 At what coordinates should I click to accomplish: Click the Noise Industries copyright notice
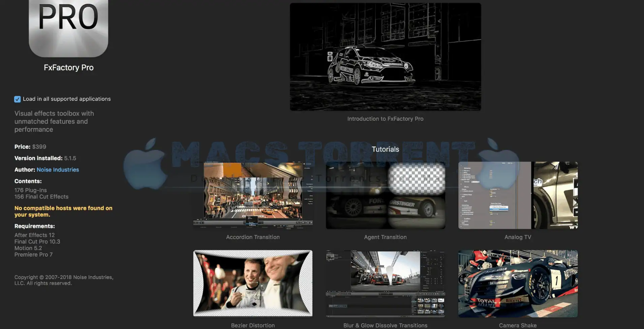tap(64, 280)
